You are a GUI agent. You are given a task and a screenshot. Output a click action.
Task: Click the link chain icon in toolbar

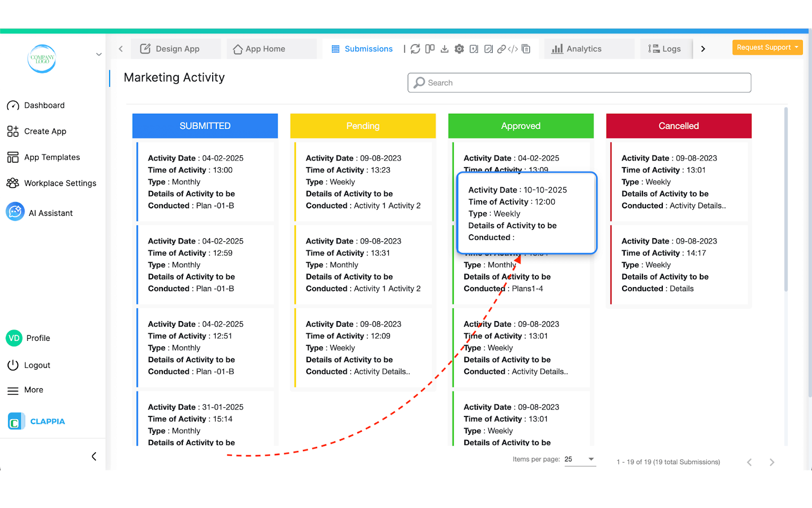tap(501, 49)
